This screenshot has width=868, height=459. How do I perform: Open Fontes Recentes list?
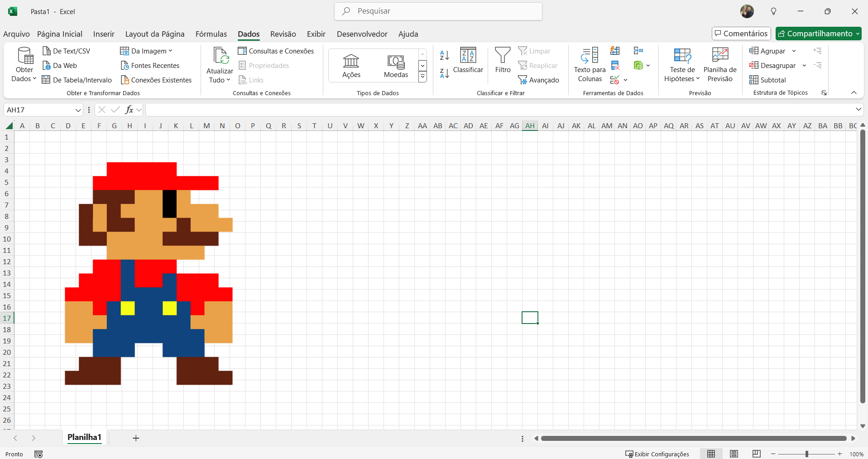(x=150, y=65)
